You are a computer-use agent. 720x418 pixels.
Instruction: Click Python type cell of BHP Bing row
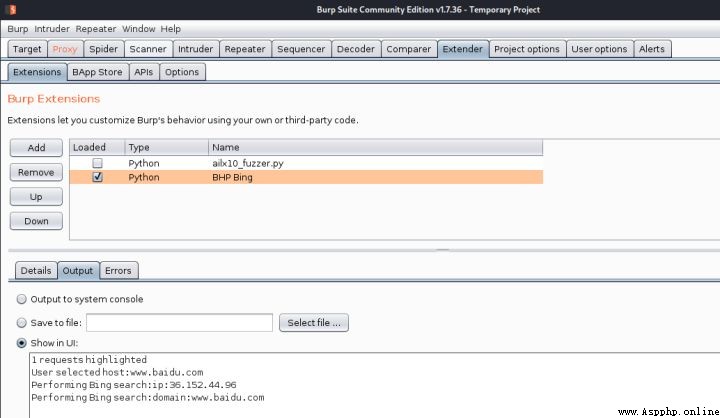144,177
